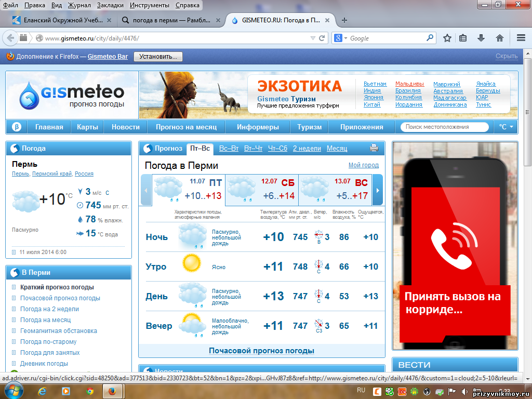532x399 pixels.
Task: Open the Дневник погоды link
Action: point(44,363)
